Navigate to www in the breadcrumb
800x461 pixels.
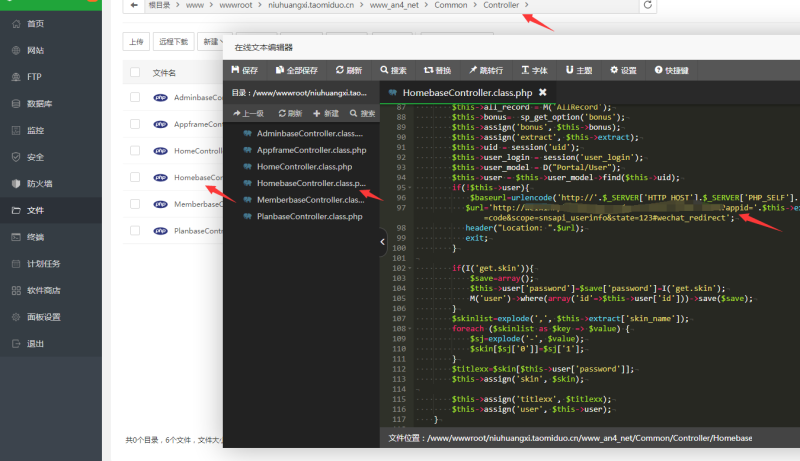(x=195, y=5)
